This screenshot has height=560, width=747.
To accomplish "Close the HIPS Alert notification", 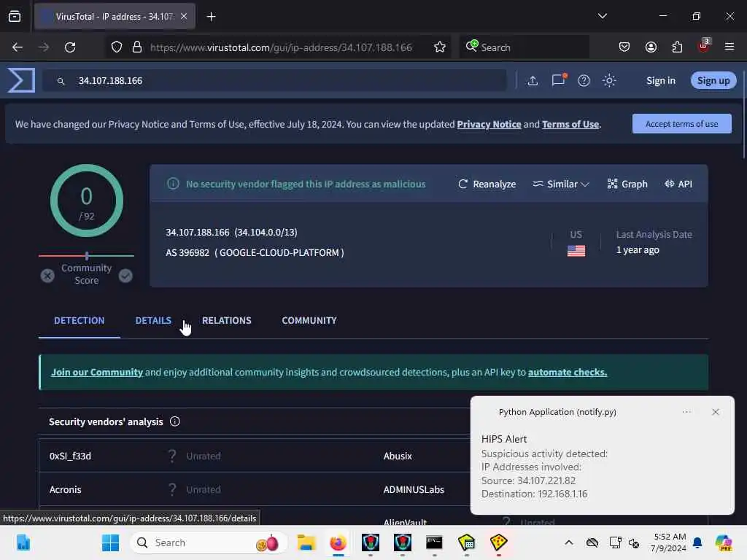I will coord(715,412).
